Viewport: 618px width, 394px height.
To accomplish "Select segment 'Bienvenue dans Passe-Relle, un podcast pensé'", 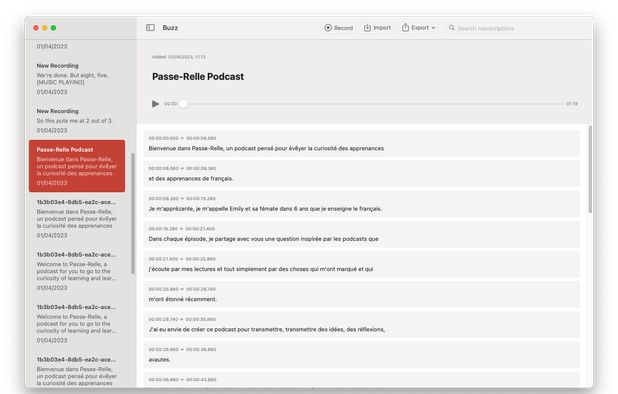I will coord(361,144).
